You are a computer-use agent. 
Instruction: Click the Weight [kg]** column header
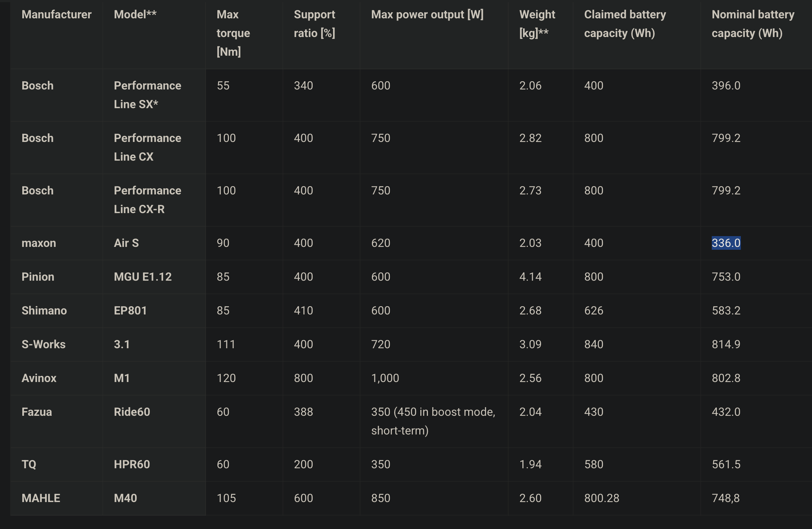tap(537, 24)
